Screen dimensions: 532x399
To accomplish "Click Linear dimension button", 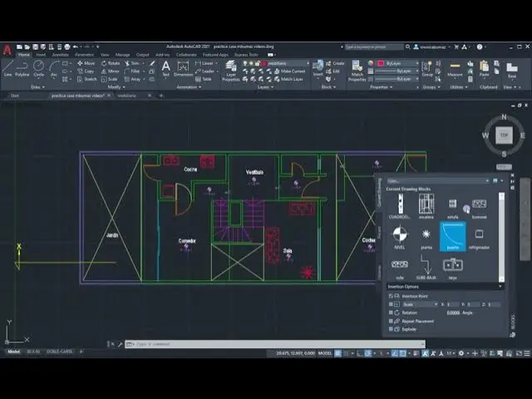I will pos(204,63).
